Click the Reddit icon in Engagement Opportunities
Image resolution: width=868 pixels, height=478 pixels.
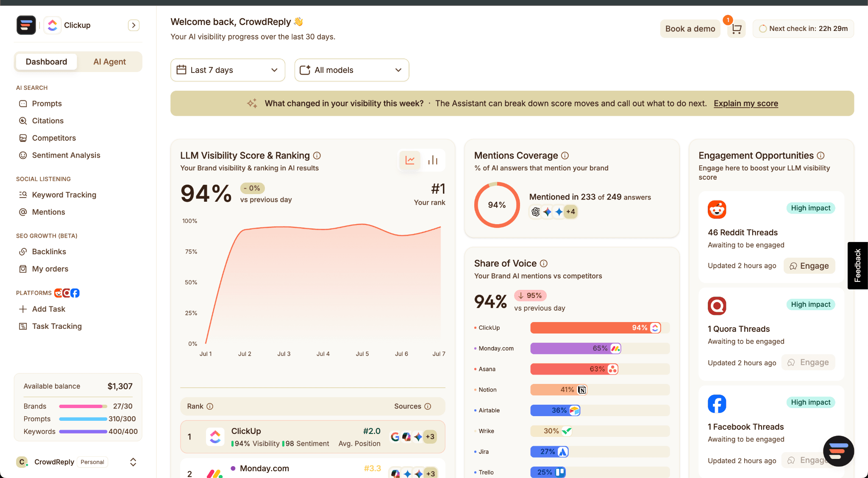[x=717, y=209]
